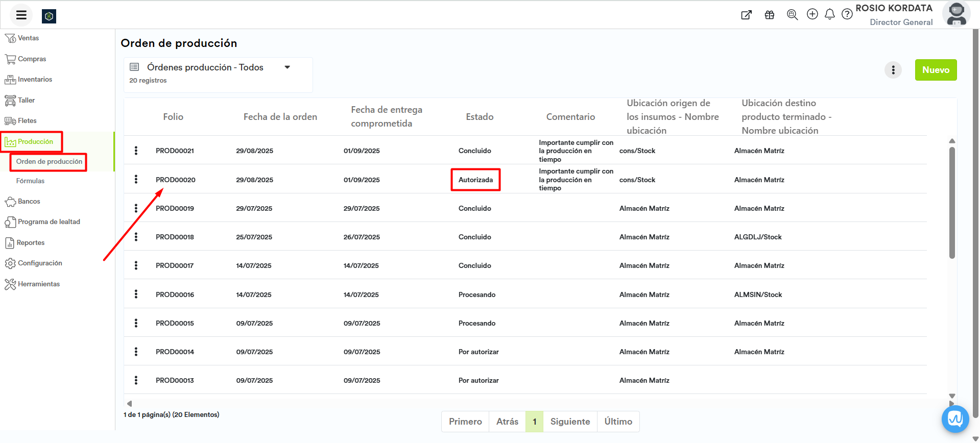
Task: Open the Ventas sidebar menu
Action: click(28, 38)
